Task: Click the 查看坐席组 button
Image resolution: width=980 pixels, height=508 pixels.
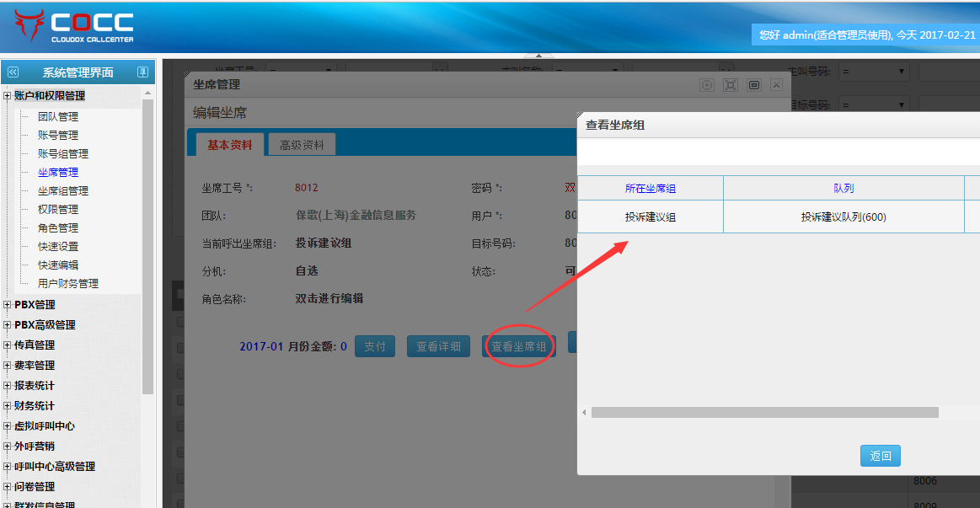Action: [x=519, y=346]
